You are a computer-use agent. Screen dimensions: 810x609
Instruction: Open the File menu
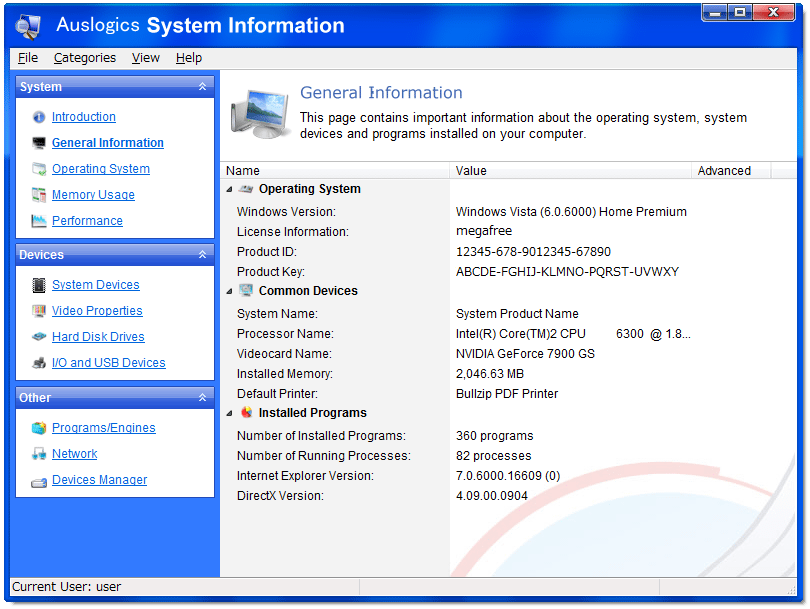coord(28,58)
